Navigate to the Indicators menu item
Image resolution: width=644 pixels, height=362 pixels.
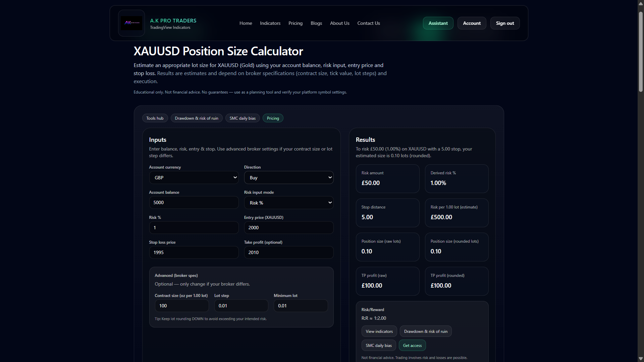coord(270,23)
